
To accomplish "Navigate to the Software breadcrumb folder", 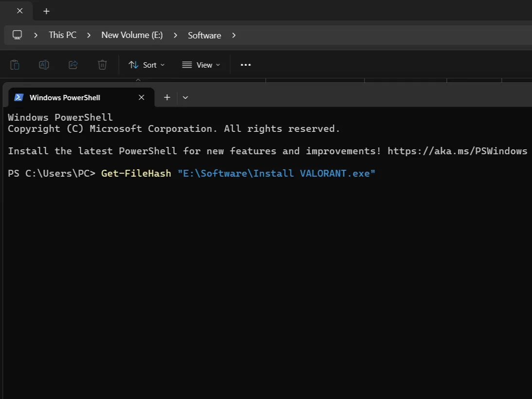I will click(x=204, y=35).
